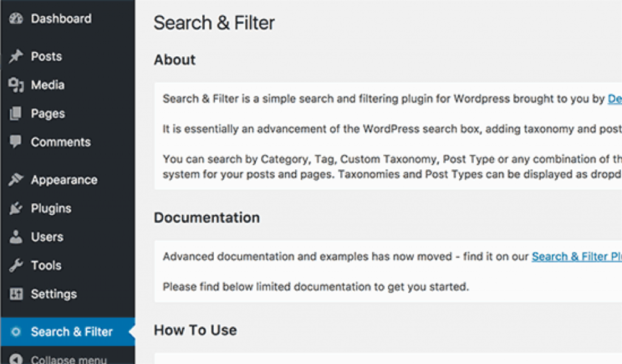Go to the Posts menu

[46, 56]
